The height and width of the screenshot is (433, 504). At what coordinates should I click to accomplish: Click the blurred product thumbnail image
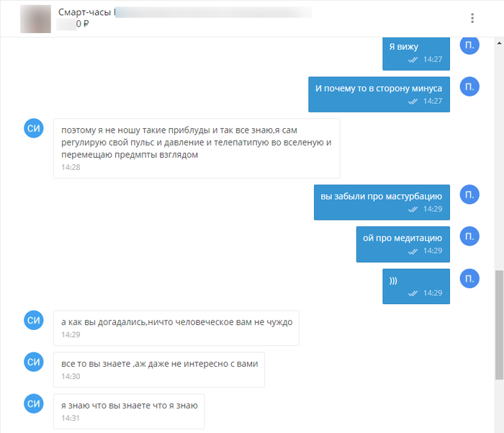point(35,19)
